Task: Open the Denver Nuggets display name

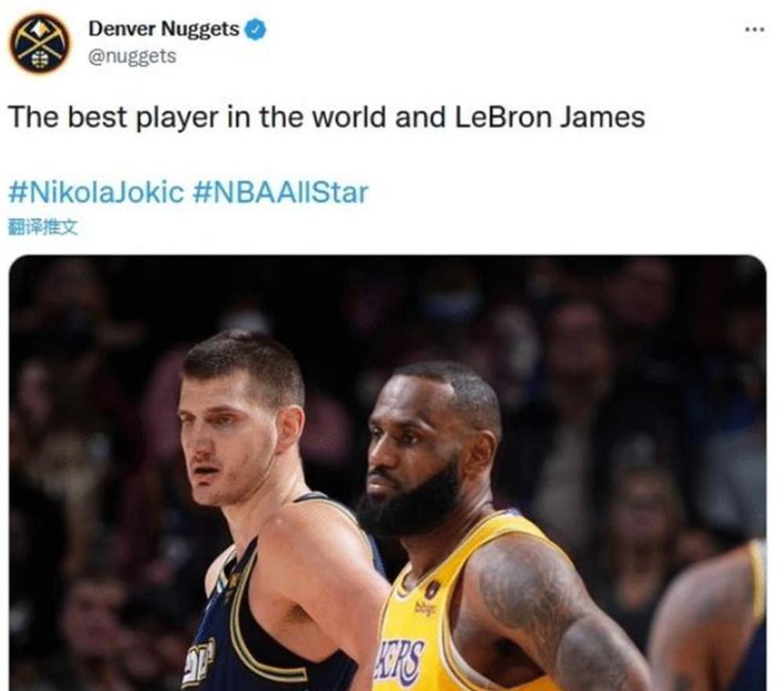Action: click(164, 28)
